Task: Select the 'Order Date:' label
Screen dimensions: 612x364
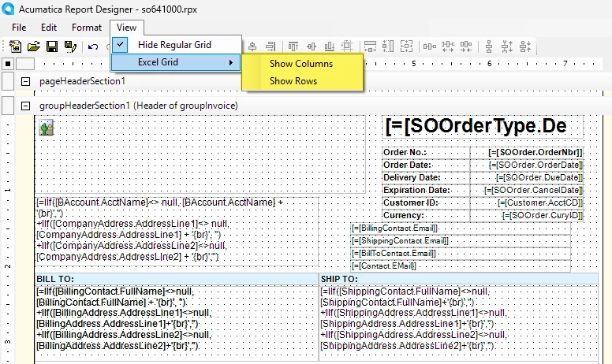Action: pos(426,165)
